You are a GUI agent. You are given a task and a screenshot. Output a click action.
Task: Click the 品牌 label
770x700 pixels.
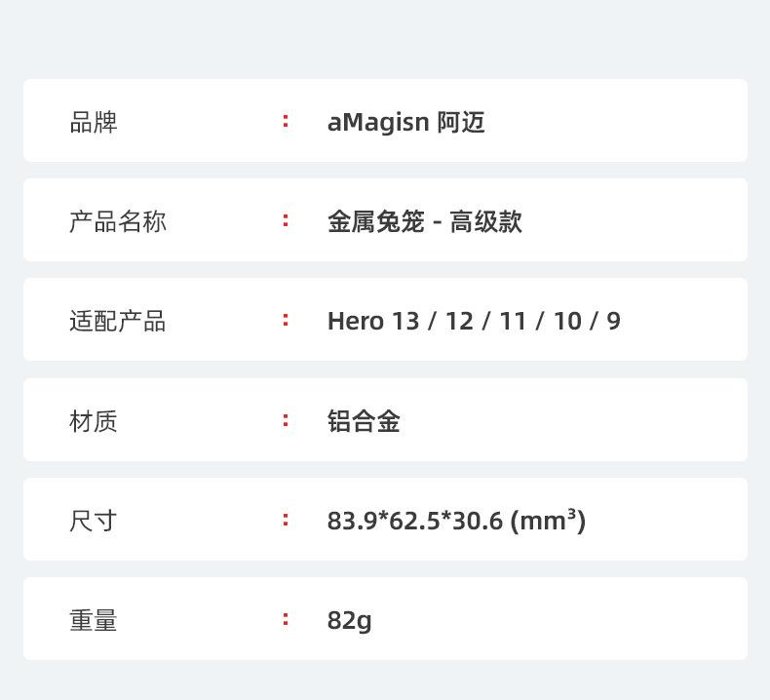(94, 123)
